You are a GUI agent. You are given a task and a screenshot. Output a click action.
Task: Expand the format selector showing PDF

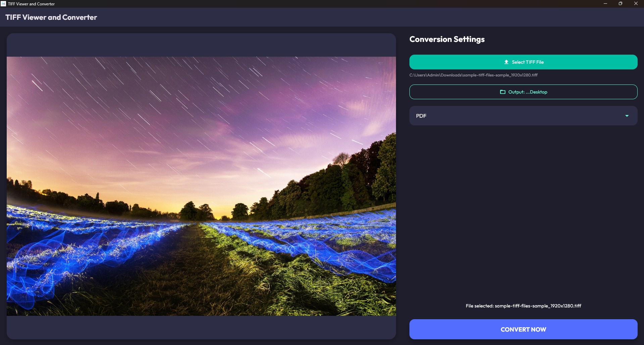click(523, 115)
